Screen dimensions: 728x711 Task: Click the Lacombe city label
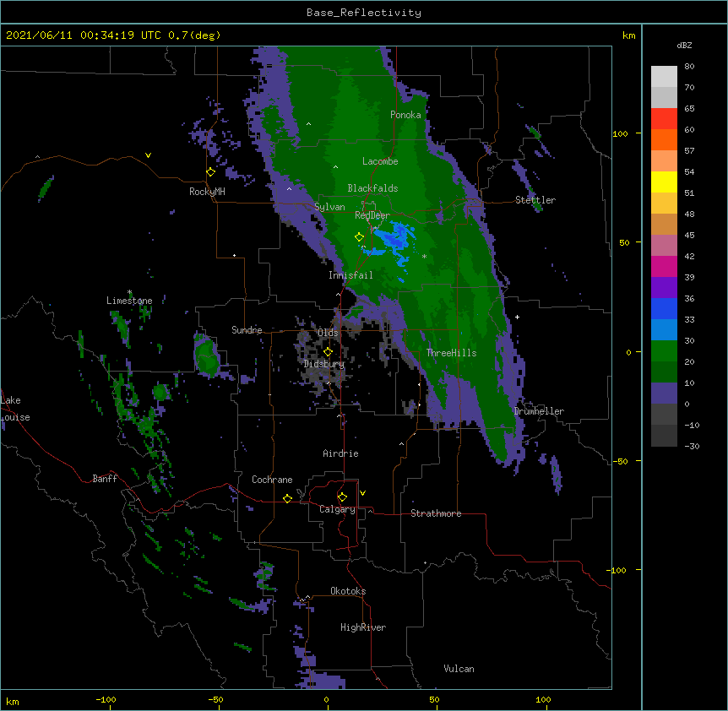point(380,161)
